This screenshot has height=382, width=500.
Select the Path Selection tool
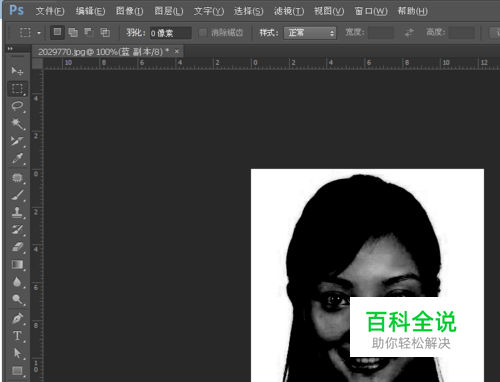[17, 353]
